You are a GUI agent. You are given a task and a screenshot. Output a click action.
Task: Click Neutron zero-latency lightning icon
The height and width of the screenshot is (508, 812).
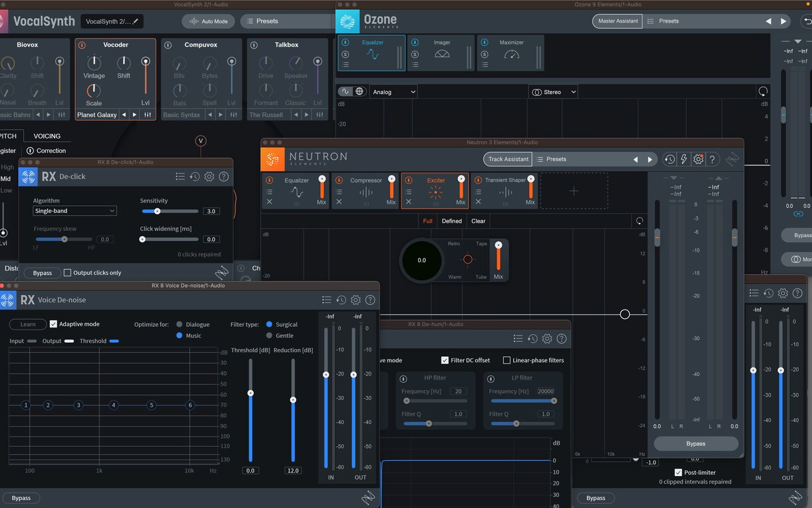click(x=684, y=159)
